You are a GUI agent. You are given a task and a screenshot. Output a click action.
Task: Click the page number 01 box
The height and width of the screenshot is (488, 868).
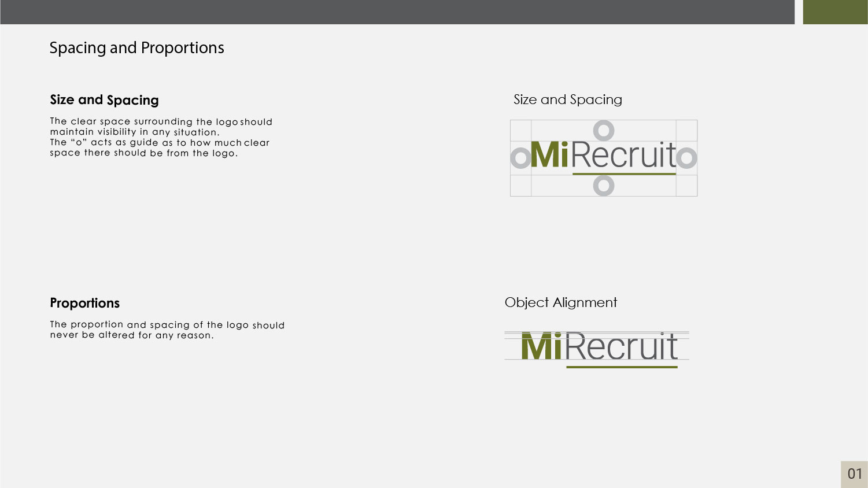click(854, 474)
